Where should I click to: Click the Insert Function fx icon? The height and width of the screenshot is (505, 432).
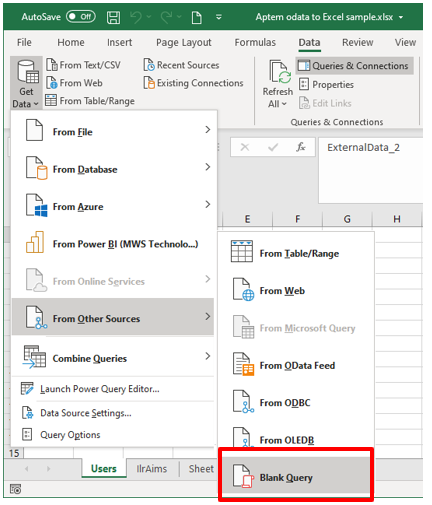point(300,147)
